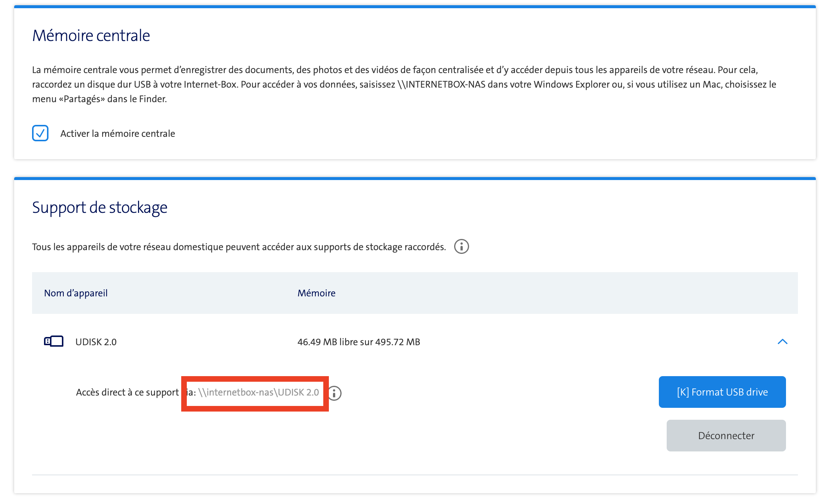Open the info tooltip after 'supports de stockage raccordés'
This screenshot has width=830, height=504.
[x=462, y=246]
